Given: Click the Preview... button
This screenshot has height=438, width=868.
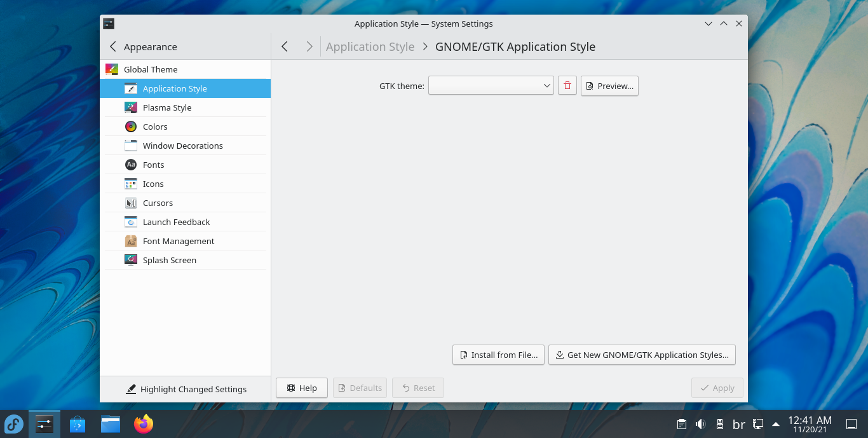Looking at the screenshot, I should (609, 86).
